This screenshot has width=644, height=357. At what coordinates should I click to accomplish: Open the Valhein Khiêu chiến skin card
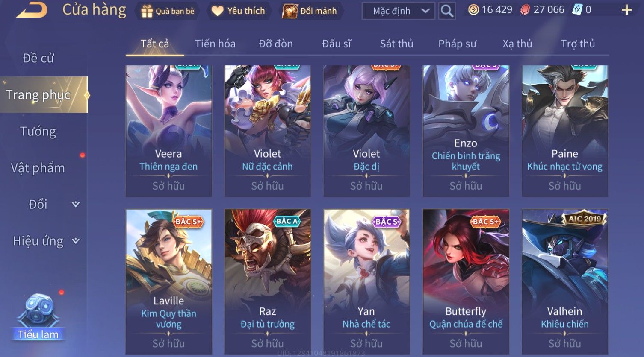[564, 282]
